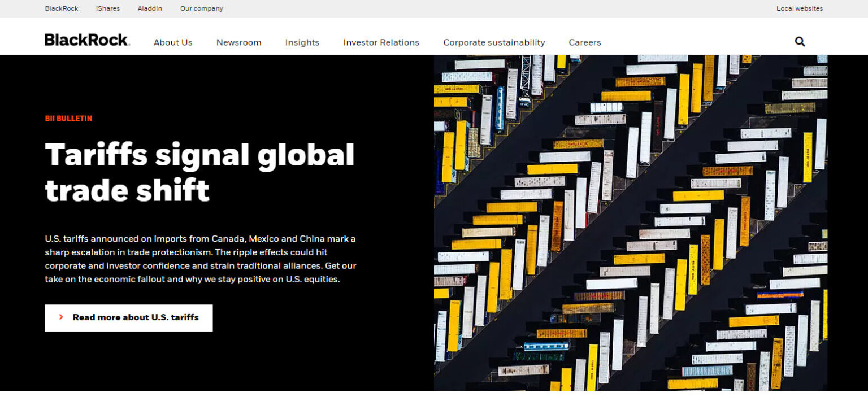Expand the Insights navigation menu
Image resolution: width=868 pixels, height=410 pixels.
(302, 42)
